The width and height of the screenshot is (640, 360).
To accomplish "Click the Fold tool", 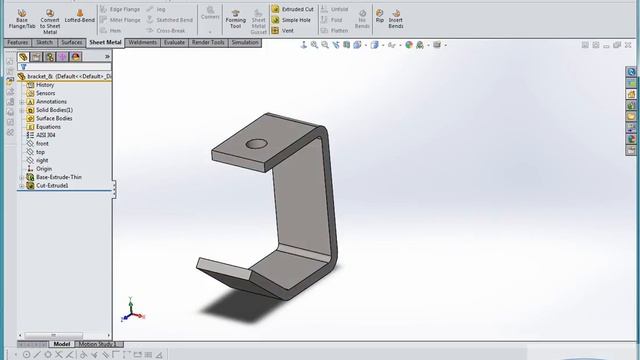I will (331, 20).
